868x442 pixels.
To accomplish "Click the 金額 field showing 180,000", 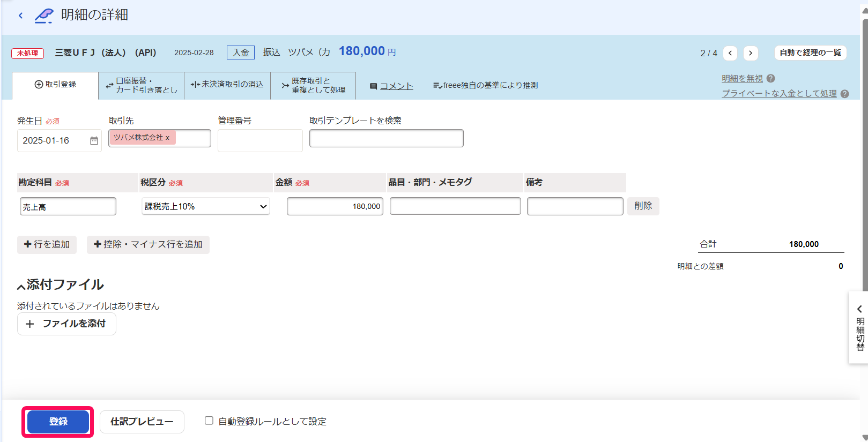I will coord(335,206).
